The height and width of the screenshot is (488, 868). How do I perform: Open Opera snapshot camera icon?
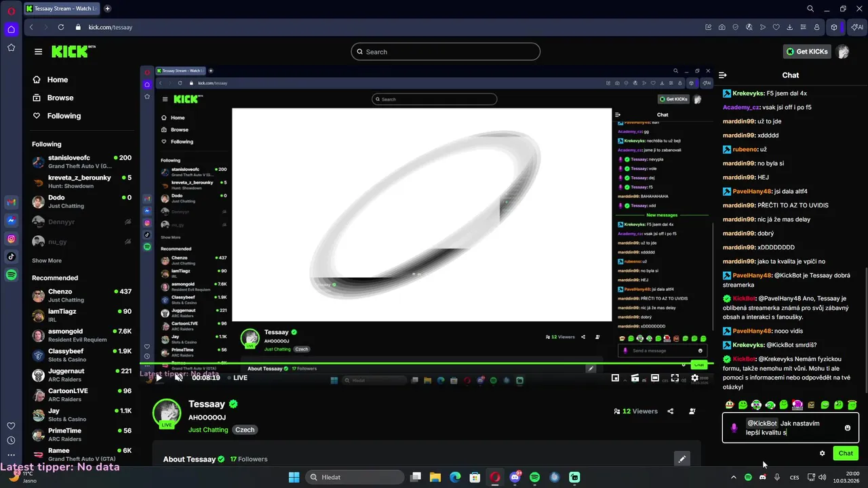[722, 27]
